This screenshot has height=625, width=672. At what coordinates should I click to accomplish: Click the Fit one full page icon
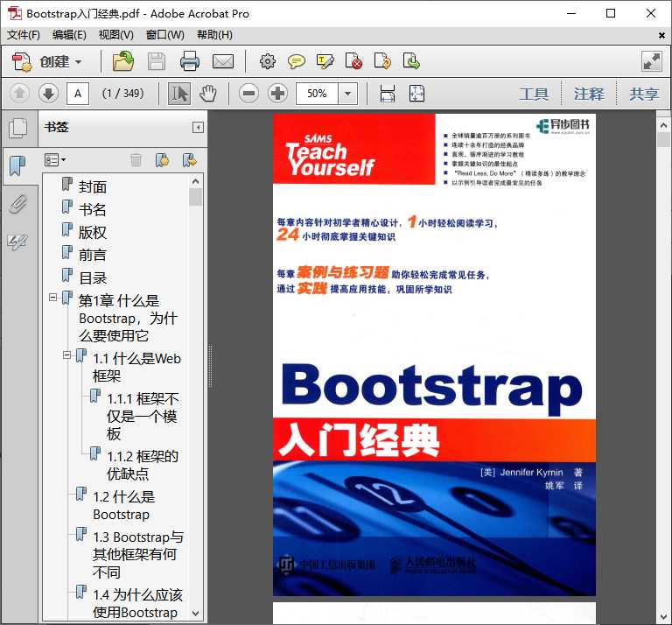[416, 94]
